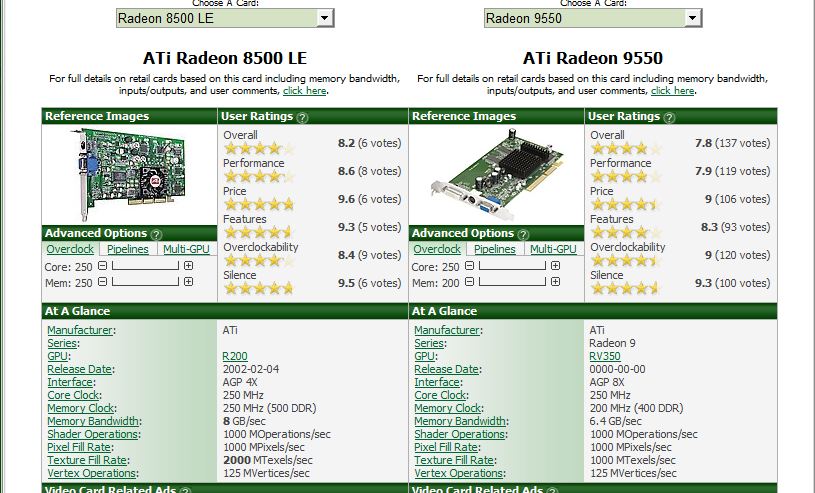Select Pipelines tab for Radeon 8500 LE

coord(128,249)
